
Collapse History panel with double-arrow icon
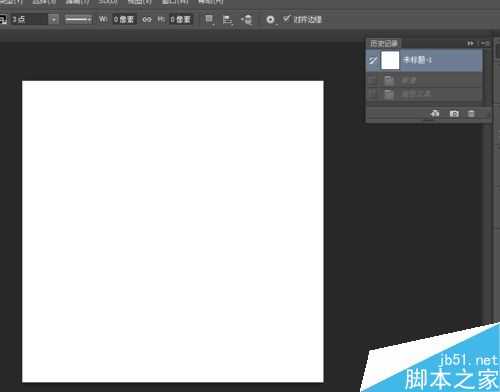tap(470, 44)
